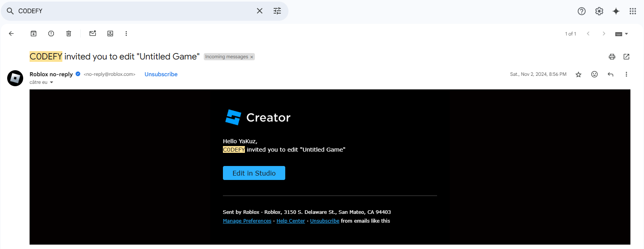This screenshot has width=644, height=249.
Task: Open the Help Center link
Action: click(x=291, y=221)
